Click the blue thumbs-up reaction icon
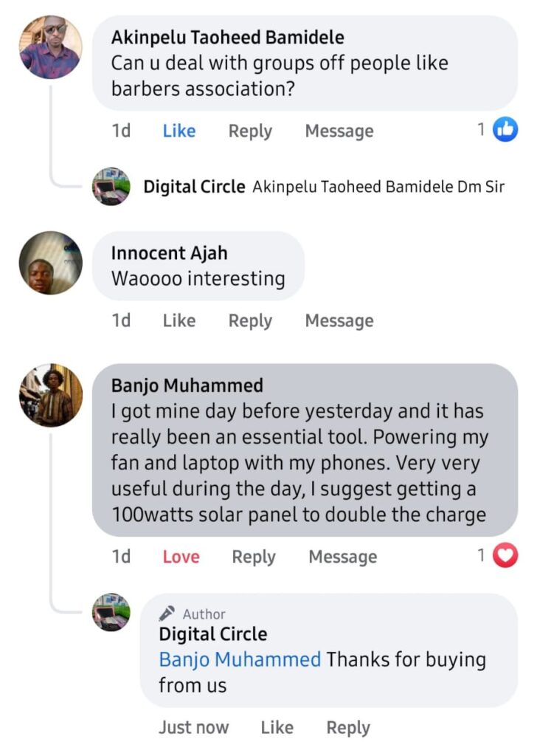This screenshot has width=537, height=756. (505, 130)
